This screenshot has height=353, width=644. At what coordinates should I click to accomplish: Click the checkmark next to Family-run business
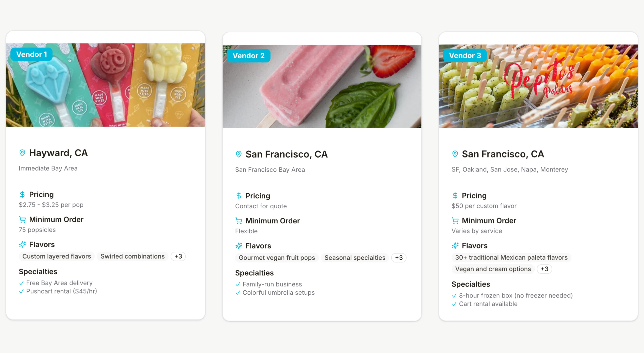tap(238, 284)
